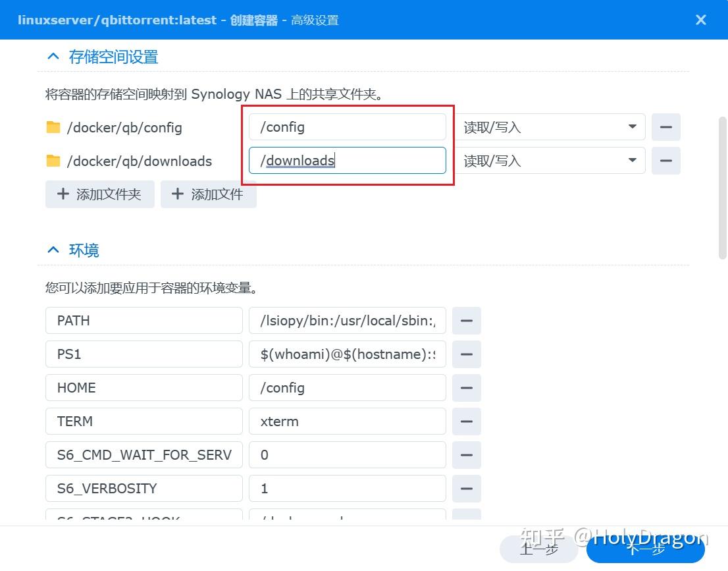Remove the /downloads volume mapping
The height and width of the screenshot is (571, 728).
[x=665, y=160]
